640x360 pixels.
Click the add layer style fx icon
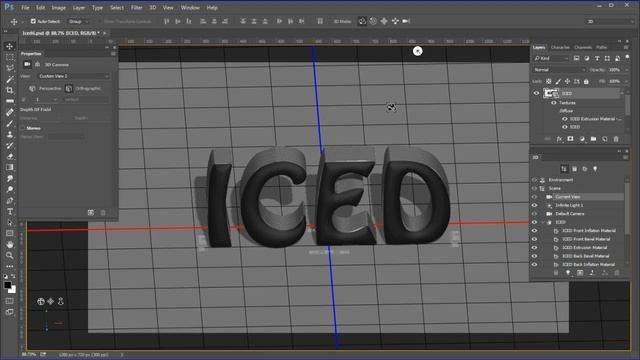tap(559, 139)
